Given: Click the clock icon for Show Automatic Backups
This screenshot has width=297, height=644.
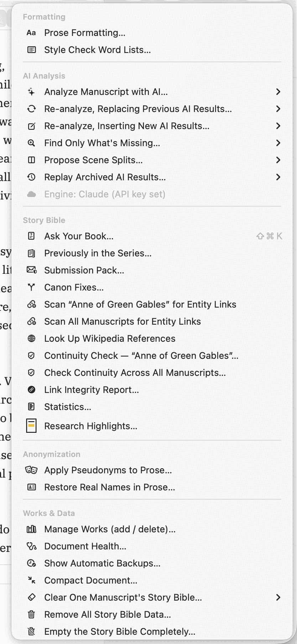Looking at the screenshot, I should [31, 563].
